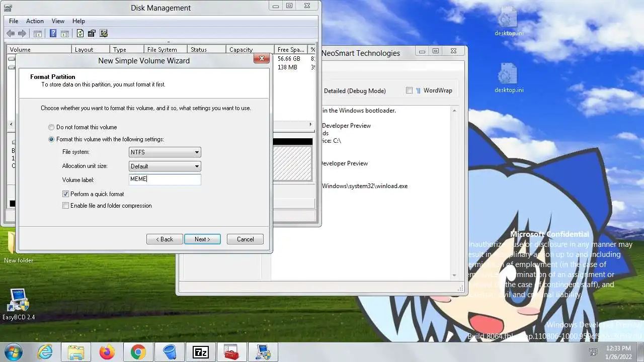Click the Volume label text field
The image size is (644, 362).
[165, 179]
